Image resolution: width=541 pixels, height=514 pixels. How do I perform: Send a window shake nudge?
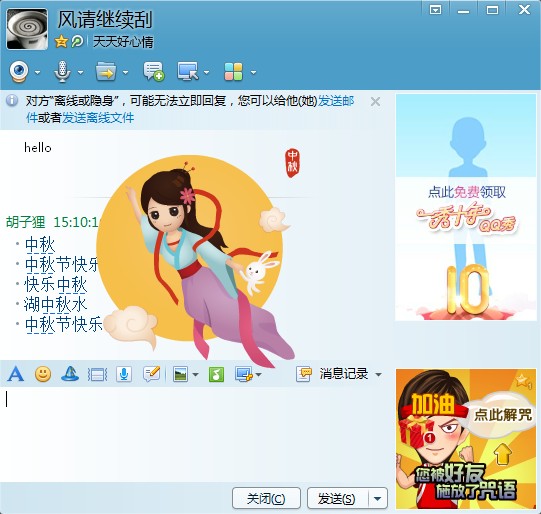click(x=98, y=374)
